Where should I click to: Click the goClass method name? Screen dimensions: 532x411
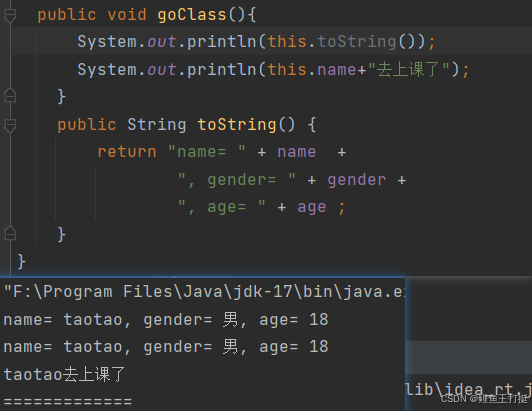[192, 15]
